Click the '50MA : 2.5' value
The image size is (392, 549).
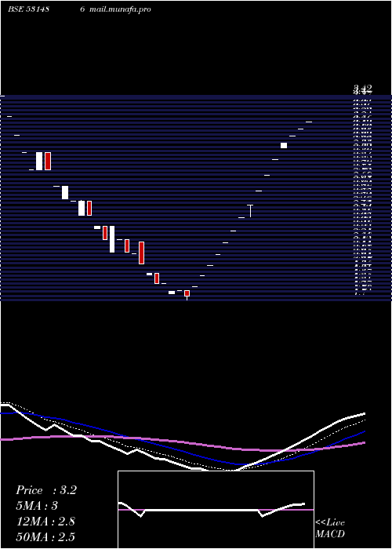click(45, 536)
